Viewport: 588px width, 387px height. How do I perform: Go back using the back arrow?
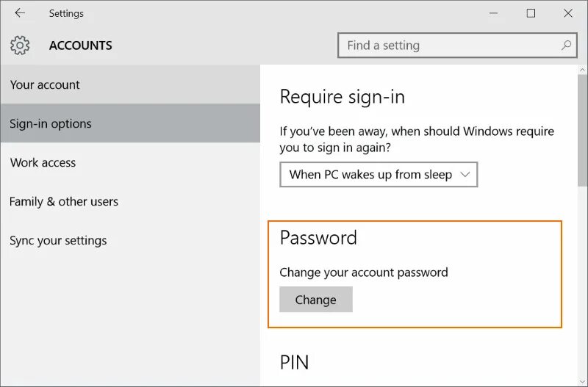[x=20, y=13]
